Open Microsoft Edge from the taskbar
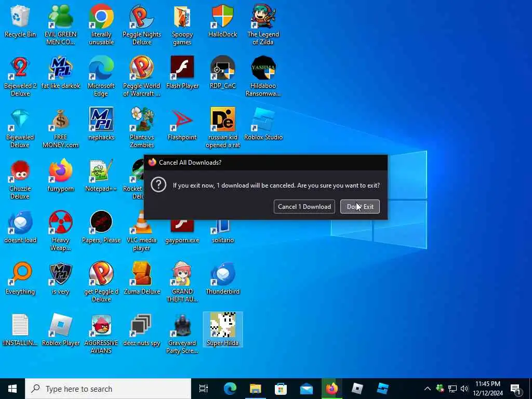 click(230, 389)
